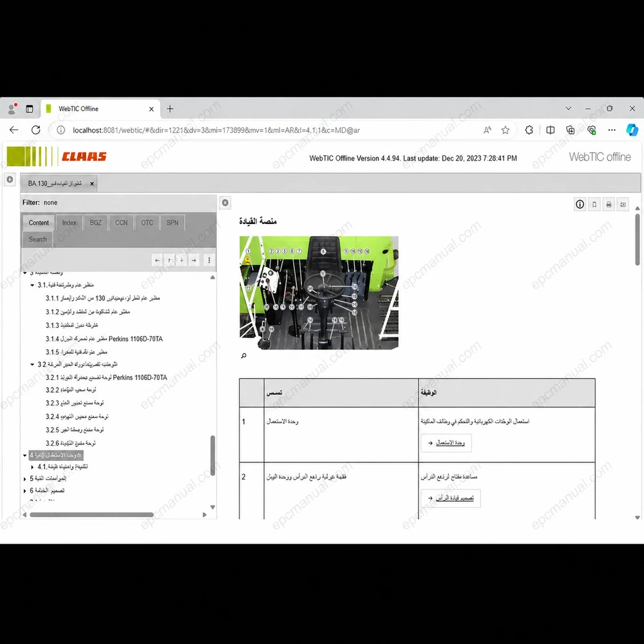644x644 pixels.
Task: Click the operator platform image
Action: click(x=319, y=293)
